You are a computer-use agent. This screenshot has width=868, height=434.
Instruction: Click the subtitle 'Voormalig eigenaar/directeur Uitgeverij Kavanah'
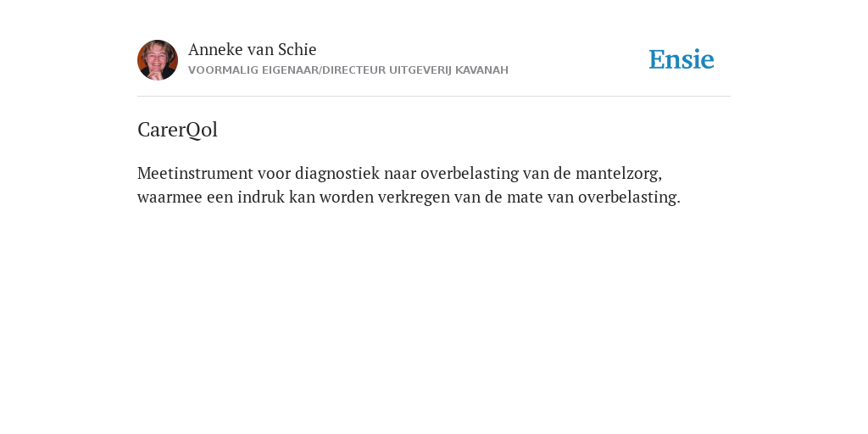pyautogui.click(x=348, y=70)
